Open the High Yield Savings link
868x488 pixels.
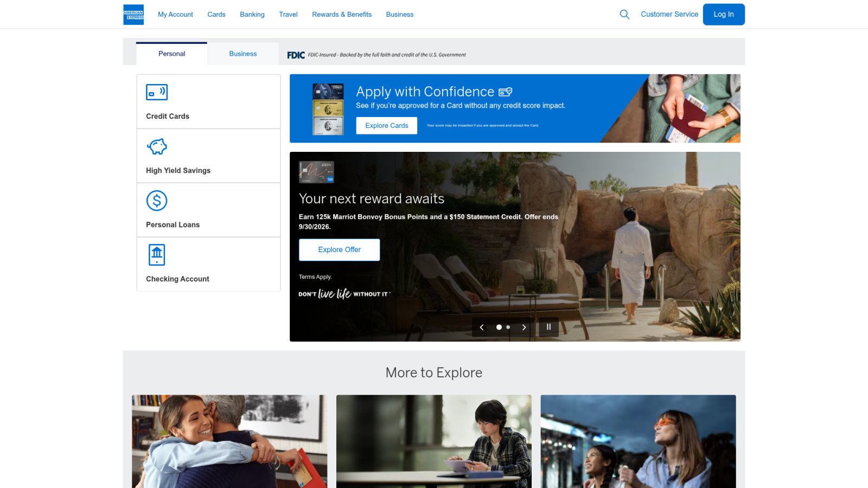click(178, 170)
